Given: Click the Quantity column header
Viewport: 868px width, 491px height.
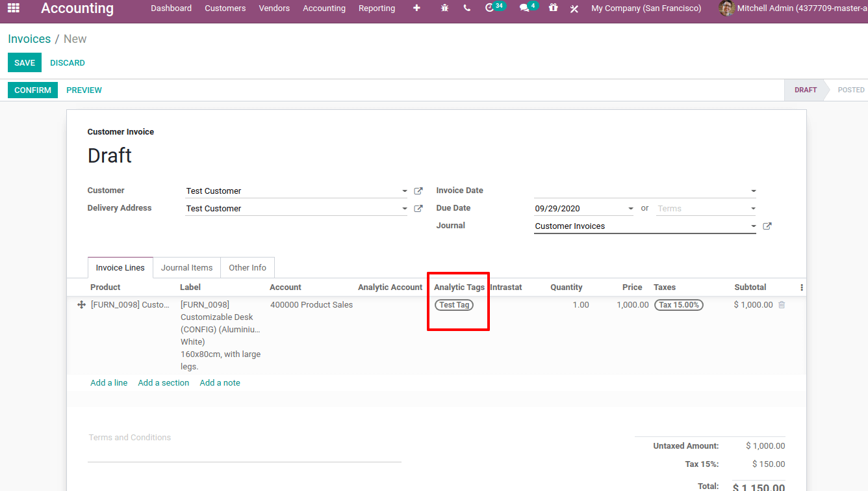Looking at the screenshot, I should coord(567,287).
